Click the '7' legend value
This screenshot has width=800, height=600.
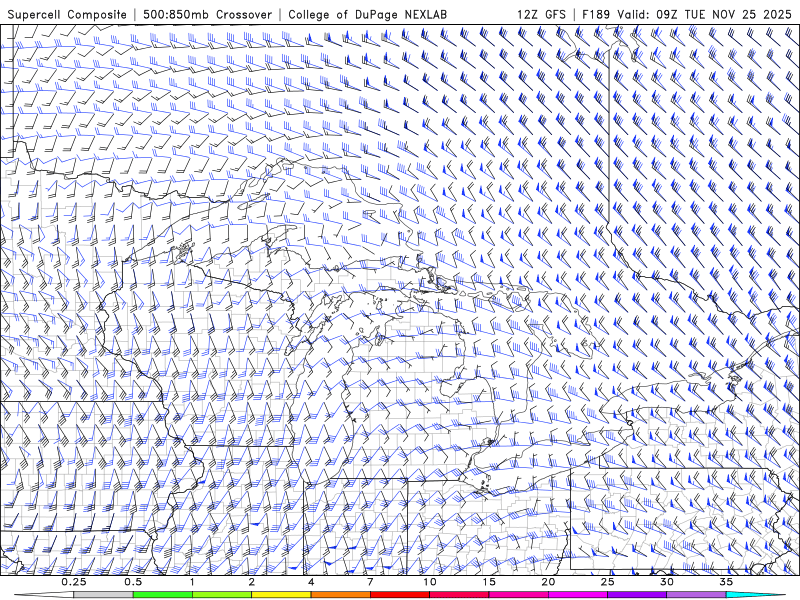[x=370, y=582]
